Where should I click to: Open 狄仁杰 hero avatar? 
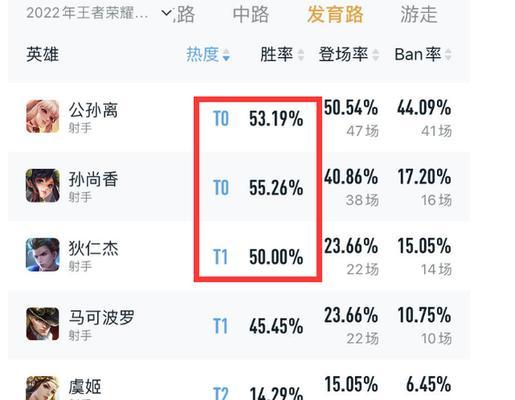(x=43, y=255)
